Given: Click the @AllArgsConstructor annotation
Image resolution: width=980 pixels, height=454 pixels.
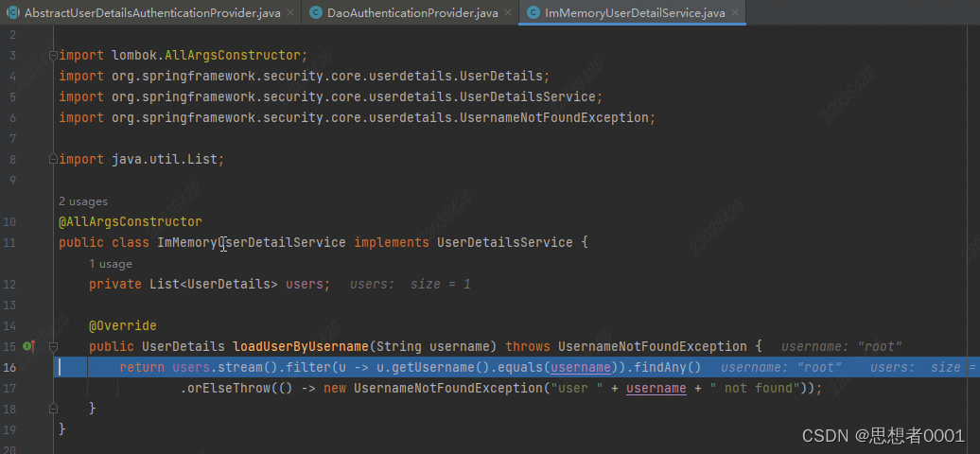Looking at the screenshot, I should (130, 221).
